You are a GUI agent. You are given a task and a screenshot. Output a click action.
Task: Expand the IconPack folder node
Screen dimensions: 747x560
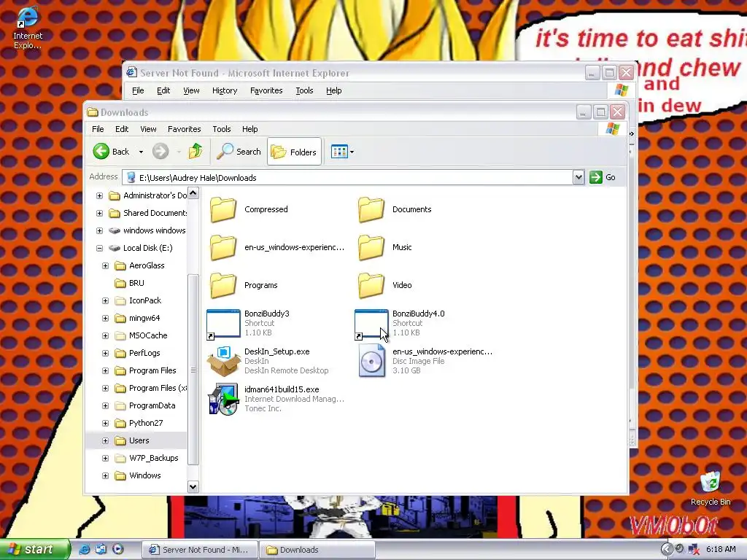click(x=105, y=300)
